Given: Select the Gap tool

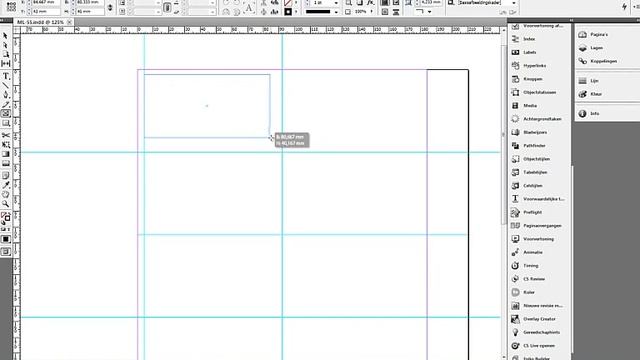Looking at the screenshot, I should click(5, 64).
